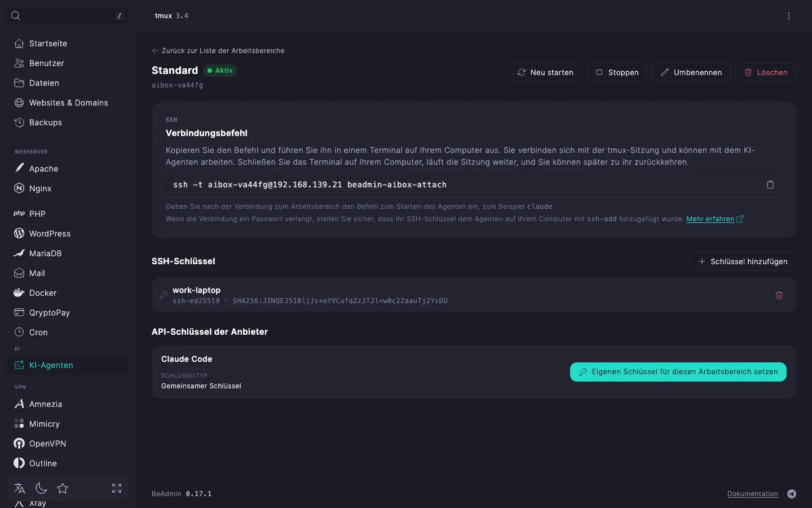The image size is (812, 508).
Task: Open Dateien file manager
Action: tap(68, 83)
